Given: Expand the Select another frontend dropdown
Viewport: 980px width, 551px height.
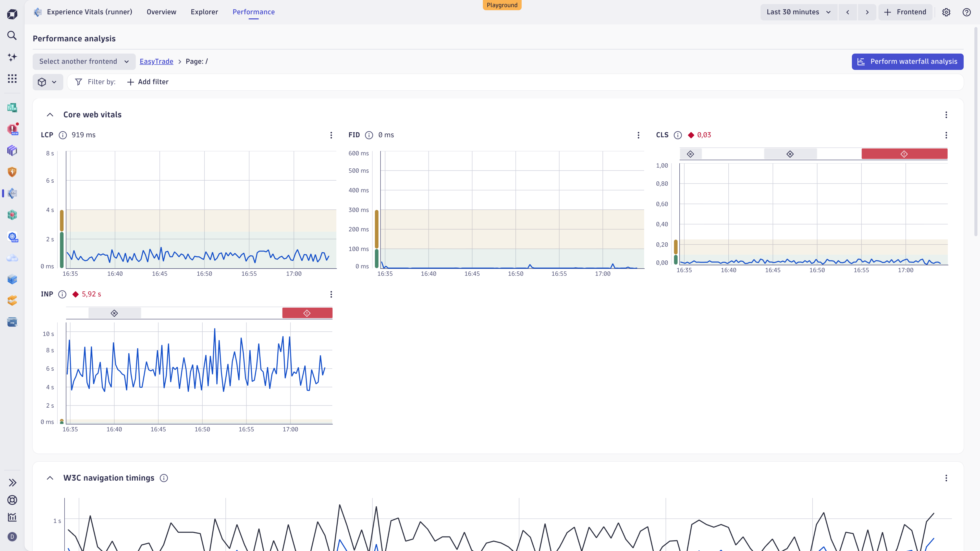Looking at the screenshot, I should click(84, 61).
